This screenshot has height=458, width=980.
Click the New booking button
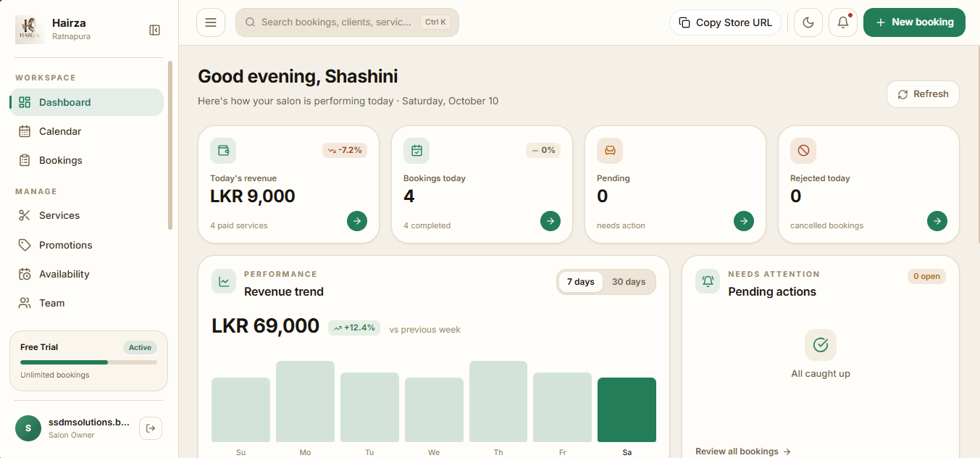(914, 22)
